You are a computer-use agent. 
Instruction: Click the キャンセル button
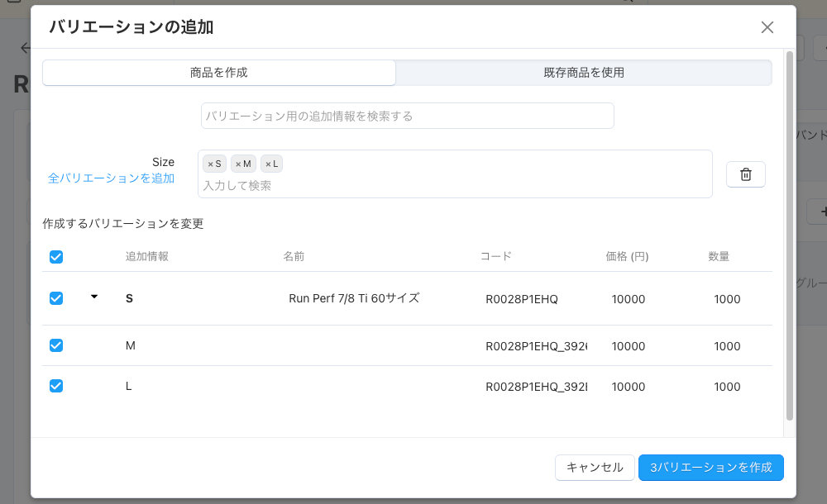(x=595, y=467)
